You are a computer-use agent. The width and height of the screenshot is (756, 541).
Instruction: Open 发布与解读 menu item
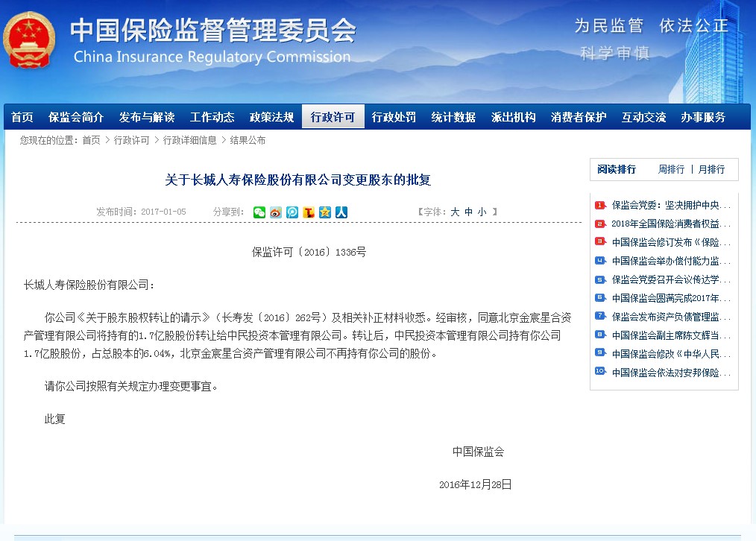(147, 117)
